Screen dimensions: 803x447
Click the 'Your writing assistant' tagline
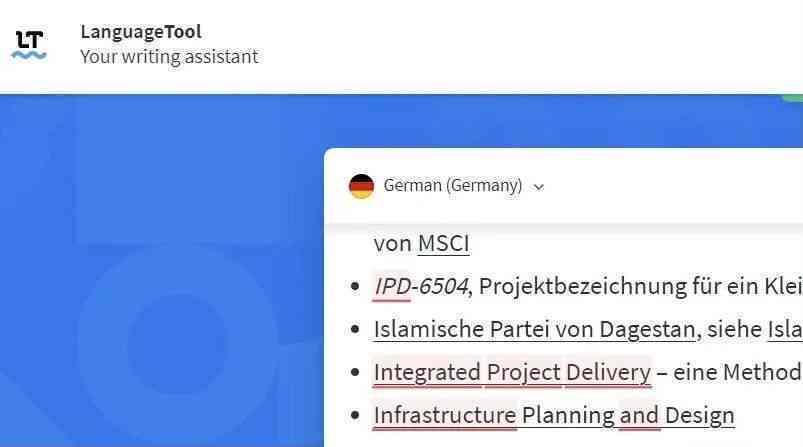(x=170, y=56)
